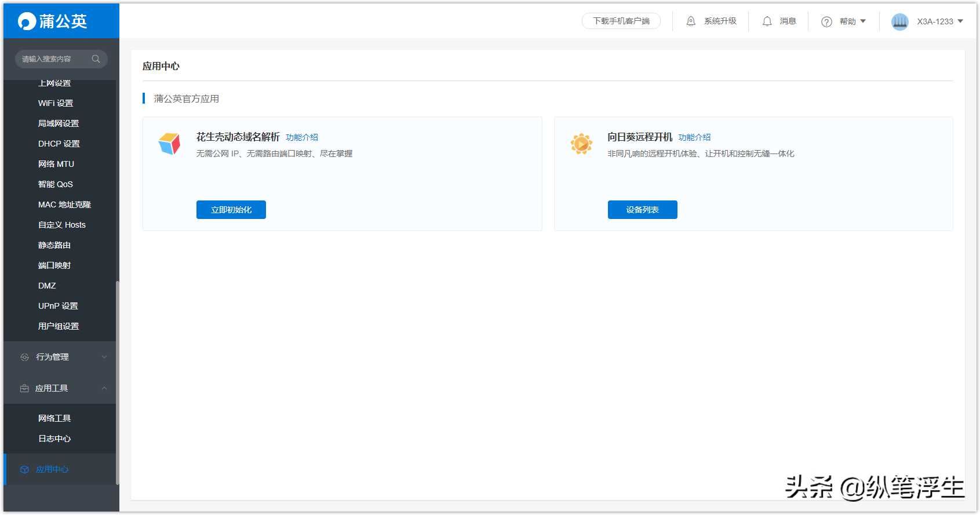The height and width of the screenshot is (515, 980).
Task: Click the system upgrade bell icon
Action: point(691,21)
